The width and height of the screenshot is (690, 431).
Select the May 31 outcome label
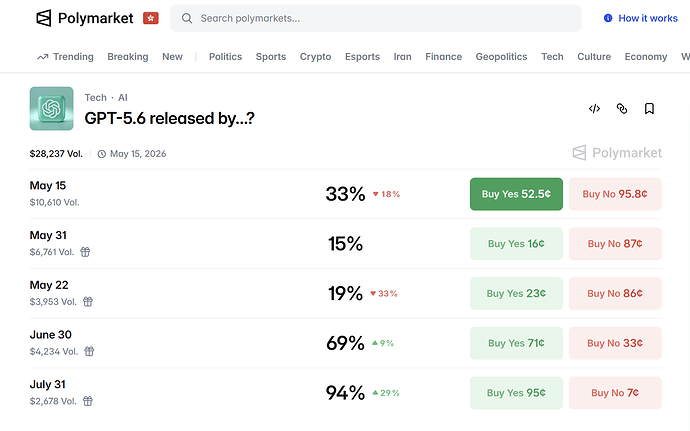pos(48,236)
